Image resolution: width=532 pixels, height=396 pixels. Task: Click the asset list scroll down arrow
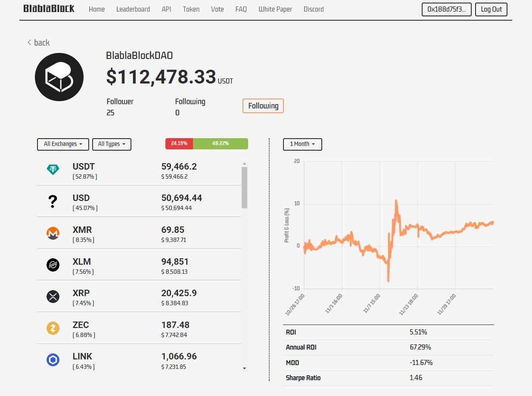pos(245,368)
